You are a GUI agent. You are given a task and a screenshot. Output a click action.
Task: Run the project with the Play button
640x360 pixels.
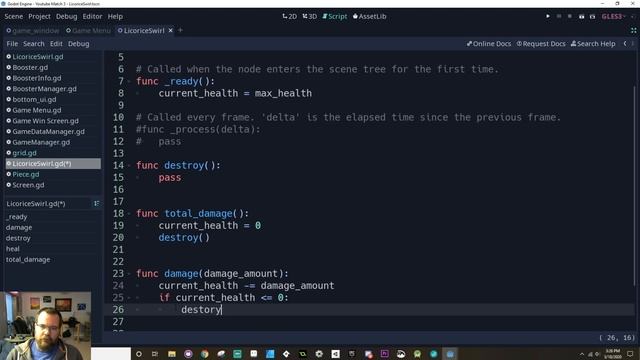point(548,16)
